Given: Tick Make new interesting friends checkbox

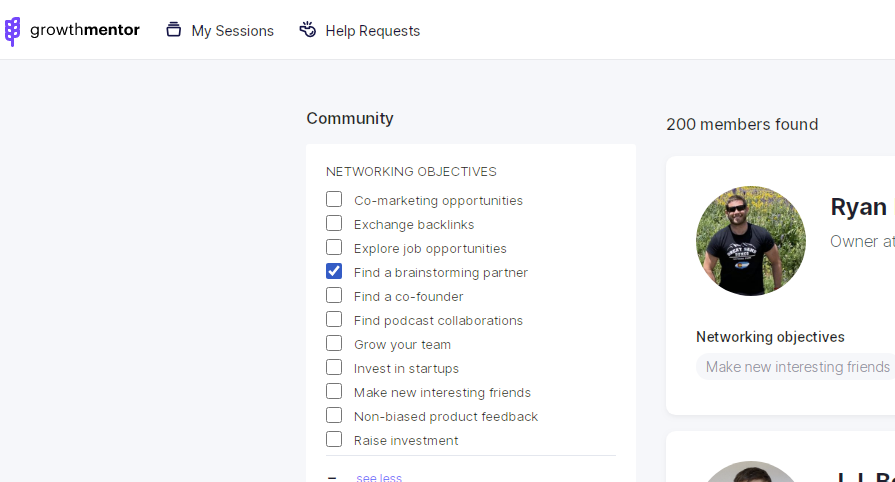Looking at the screenshot, I should [x=334, y=391].
